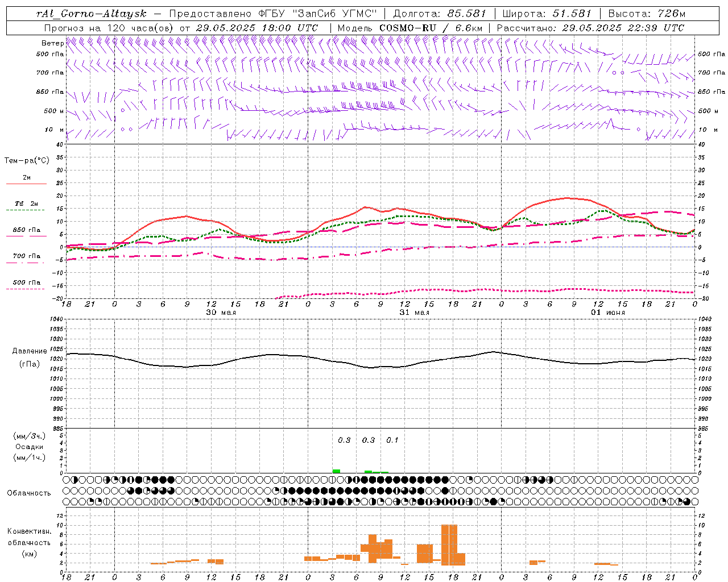Click the 1040 value on left pressure axis
Screen dimensions: 728x582
56,319
